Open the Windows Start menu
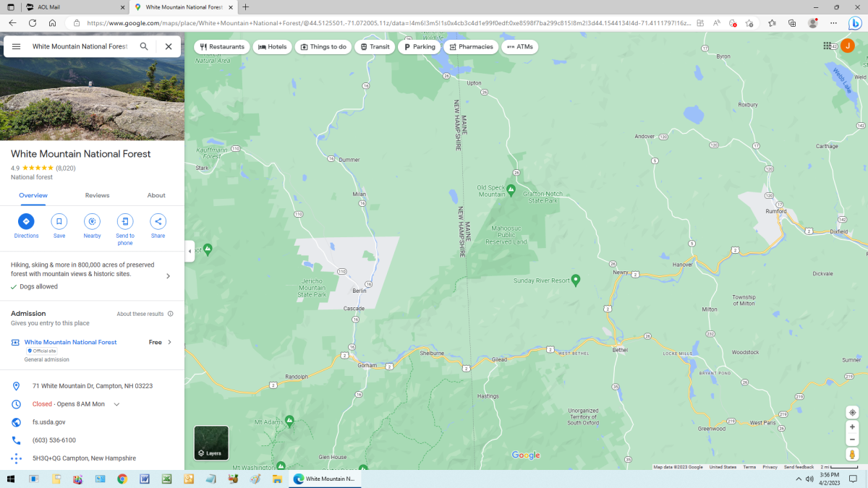 pyautogui.click(x=11, y=479)
